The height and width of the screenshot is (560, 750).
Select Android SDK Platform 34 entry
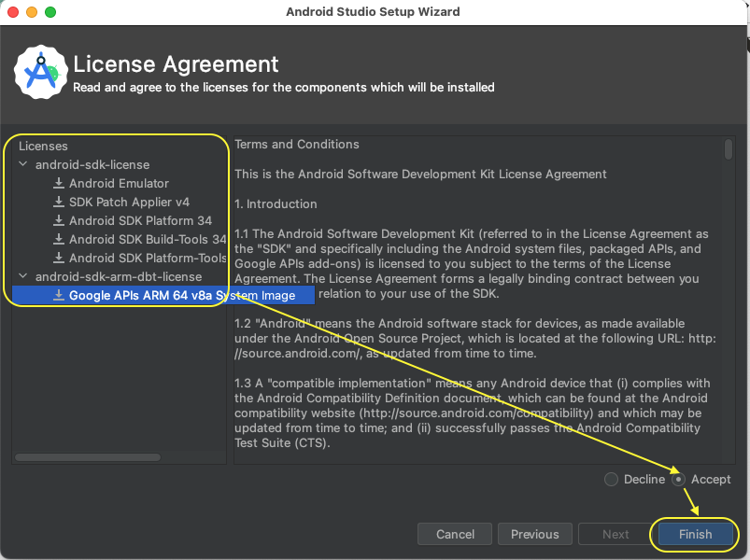[141, 220]
